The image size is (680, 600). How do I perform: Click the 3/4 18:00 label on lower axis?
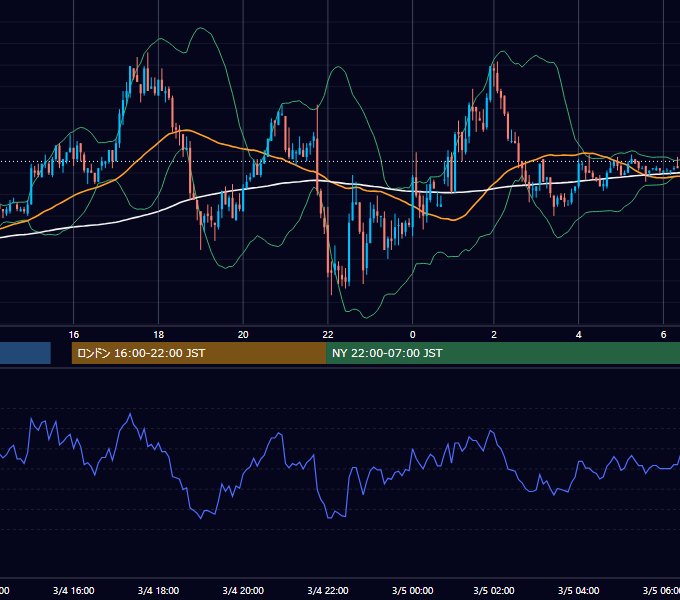[x=158, y=591]
